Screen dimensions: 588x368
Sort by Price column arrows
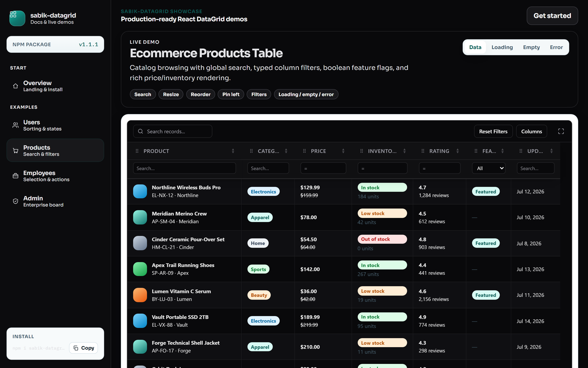coord(343,151)
